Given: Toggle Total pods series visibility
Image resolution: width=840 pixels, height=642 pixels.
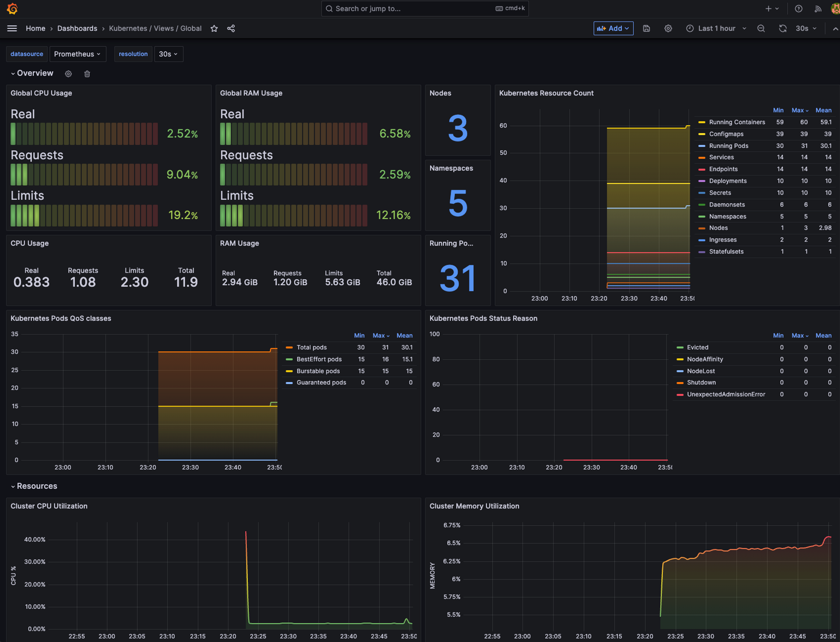Looking at the screenshot, I should point(311,347).
